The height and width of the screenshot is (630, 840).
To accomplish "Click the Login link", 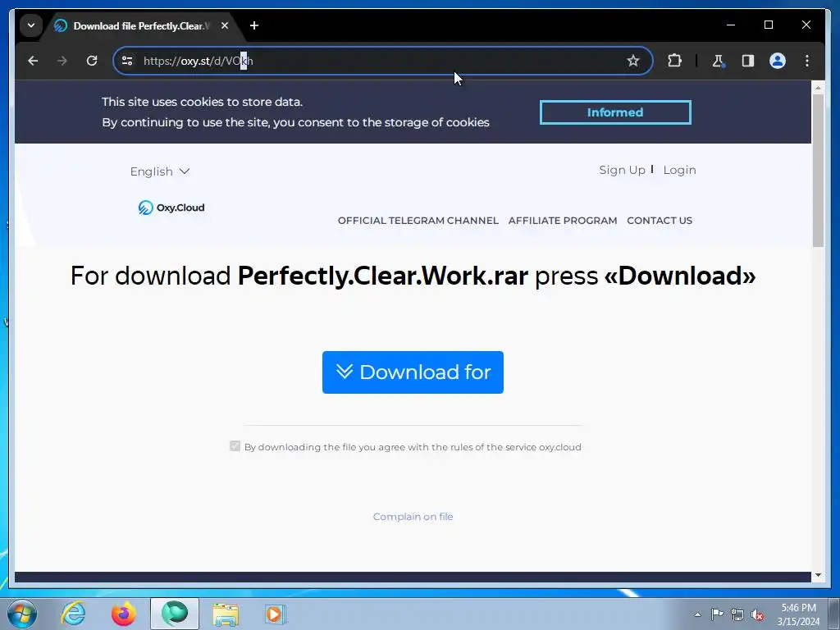I will [x=679, y=170].
